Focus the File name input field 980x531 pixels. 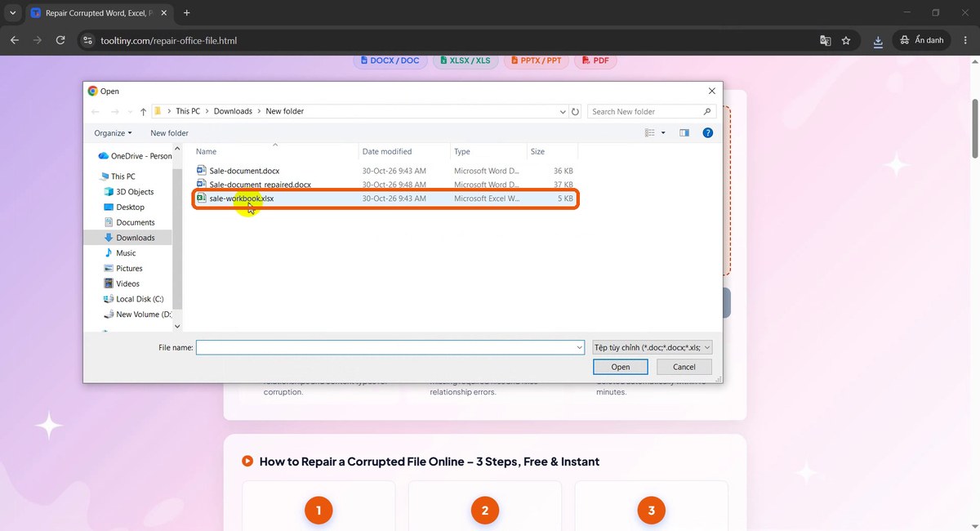tap(385, 347)
